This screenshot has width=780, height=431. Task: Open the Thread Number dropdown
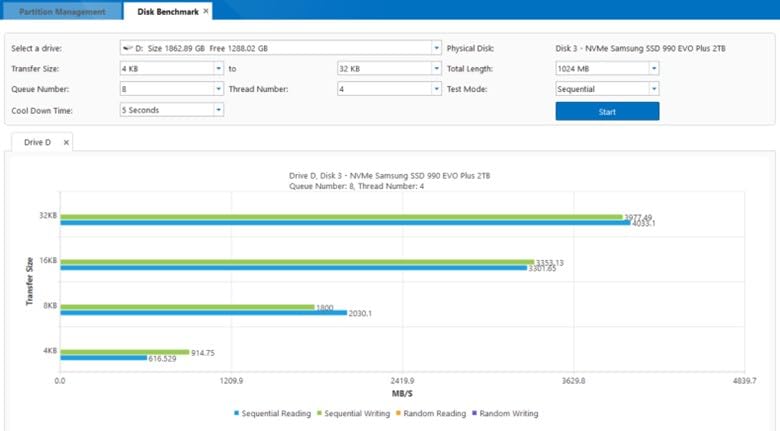pyautogui.click(x=436, y=89)
